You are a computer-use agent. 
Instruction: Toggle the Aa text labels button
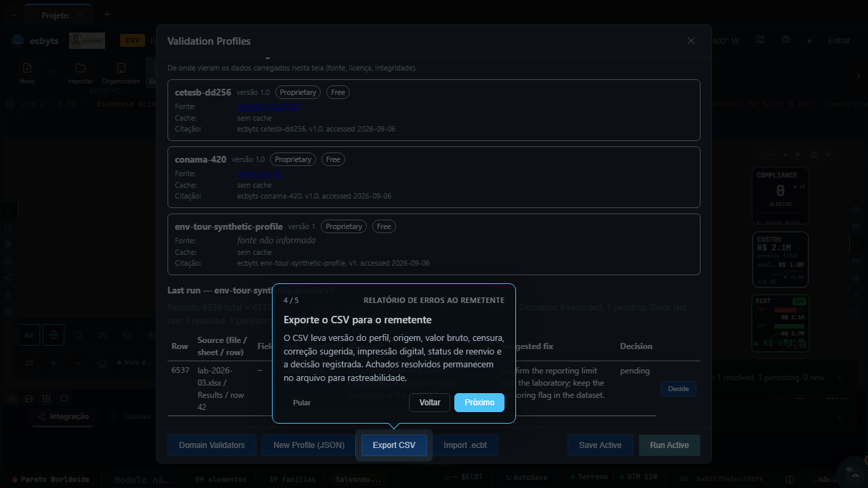[x=29, y=335]
